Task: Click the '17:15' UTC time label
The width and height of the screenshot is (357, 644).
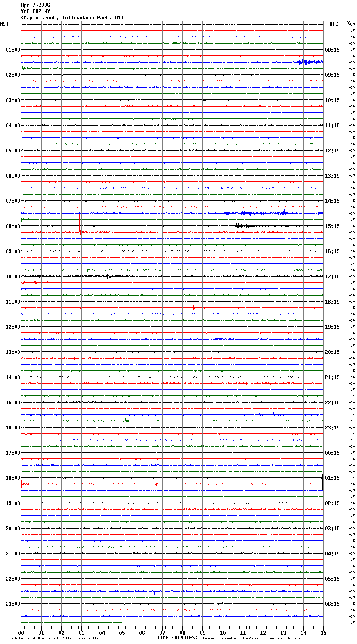Action: pos(332,277)
